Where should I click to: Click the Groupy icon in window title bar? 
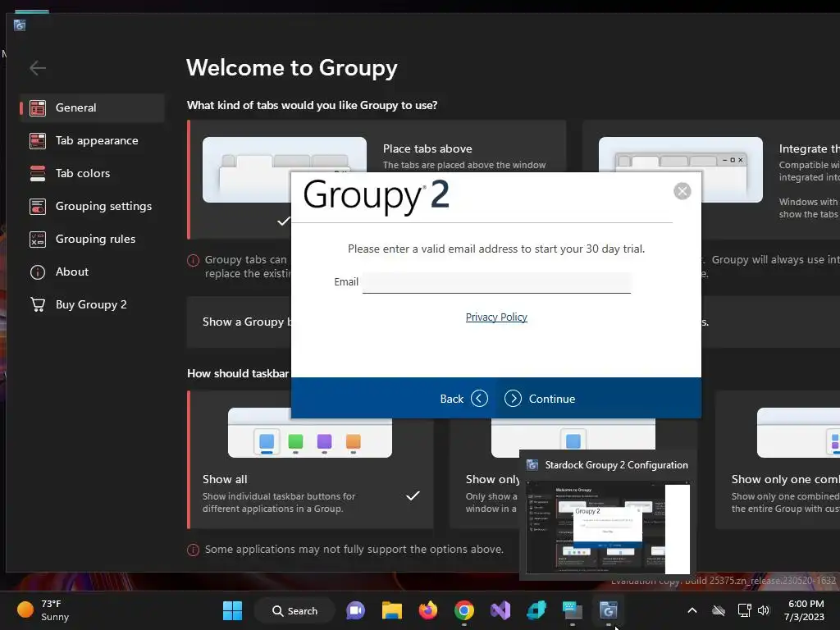pos(20,25)
